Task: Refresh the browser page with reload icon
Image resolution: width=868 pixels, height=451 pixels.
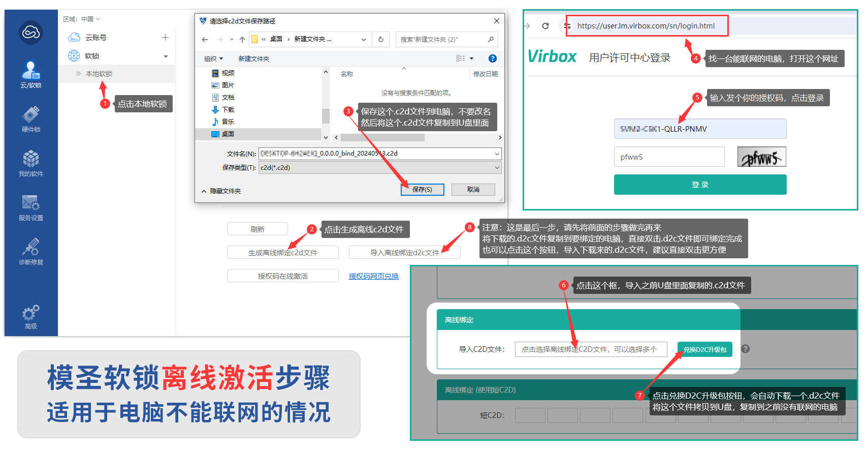Action: click(545, 26)
